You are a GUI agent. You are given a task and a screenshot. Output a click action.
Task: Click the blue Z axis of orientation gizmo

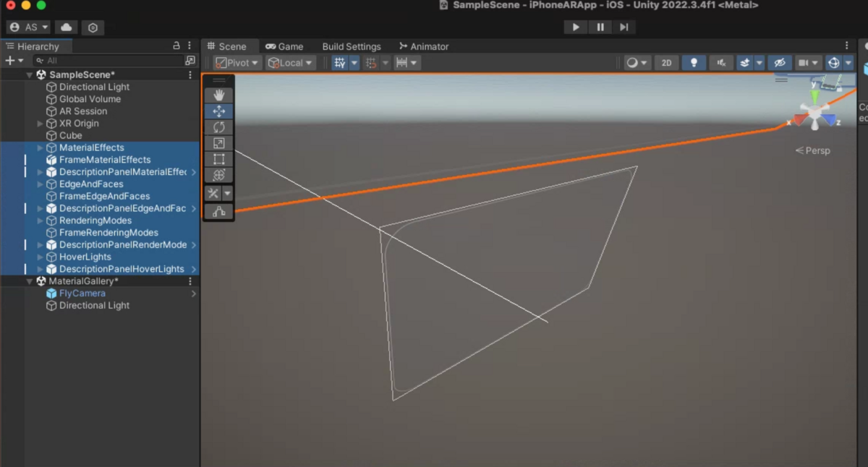[829, 119]
